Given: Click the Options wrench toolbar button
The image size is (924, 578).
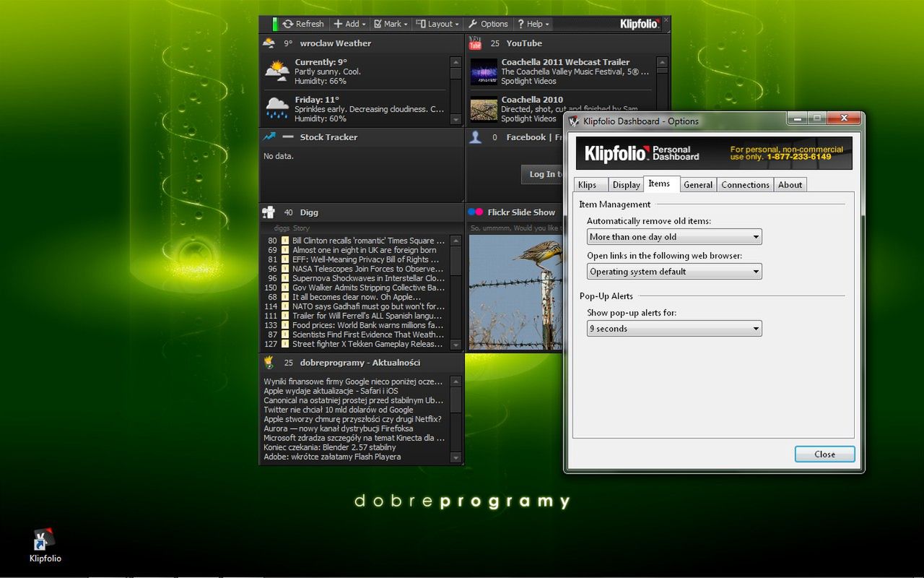Looking at the screenshot, I should 488,24.
